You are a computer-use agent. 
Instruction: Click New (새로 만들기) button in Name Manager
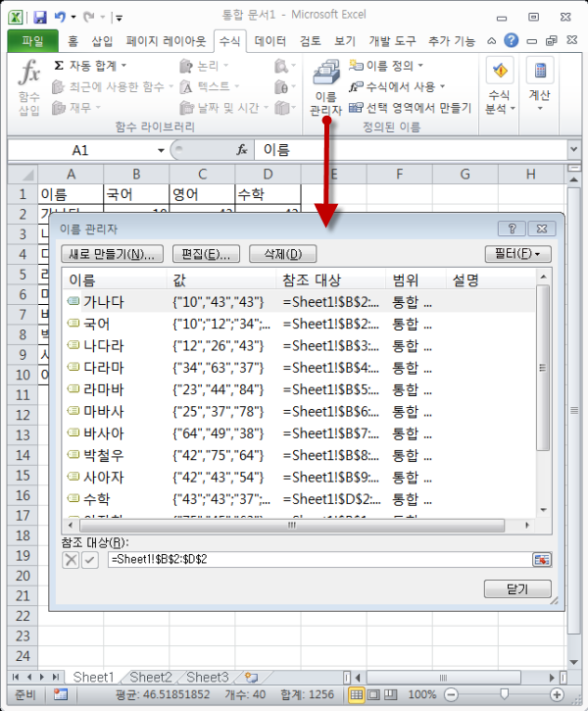coord(113,253)
